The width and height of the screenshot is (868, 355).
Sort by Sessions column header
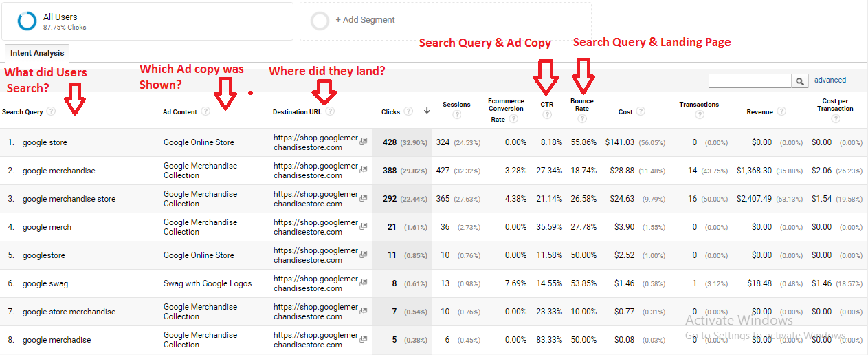tap(456, 105)
